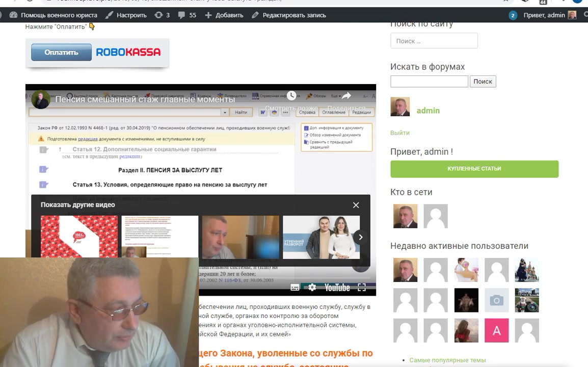This screenshot has height=367, width=588.
Task: Open the green "КУПЛЕННЫЕ СТАТЬИ" button
Action: pyautogui.click(x=474, y=169)
